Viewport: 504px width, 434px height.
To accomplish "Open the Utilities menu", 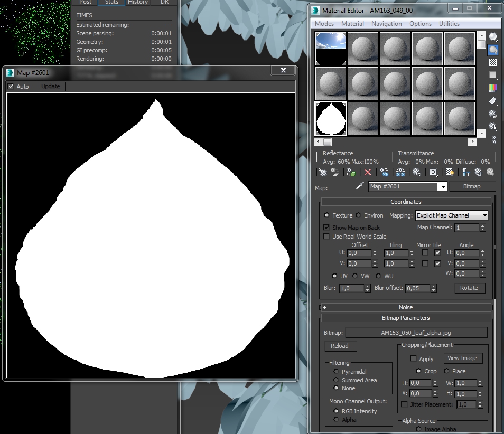I will (x=449, y=24).
